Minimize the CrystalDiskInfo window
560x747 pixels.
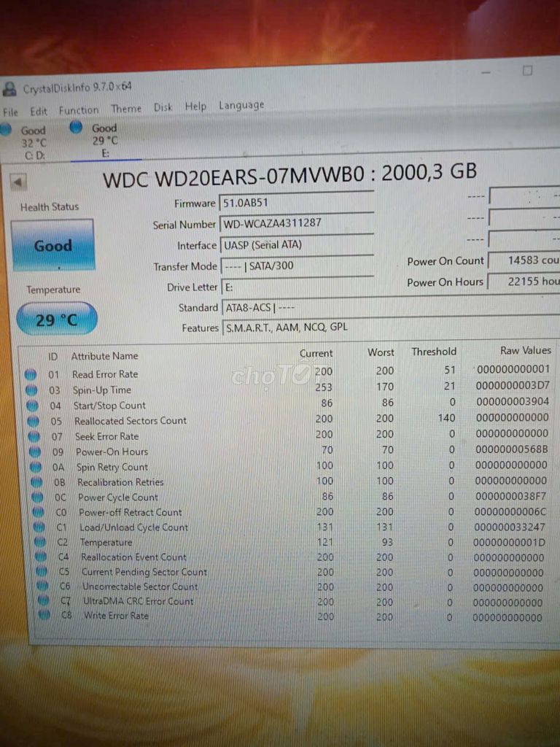486,73
